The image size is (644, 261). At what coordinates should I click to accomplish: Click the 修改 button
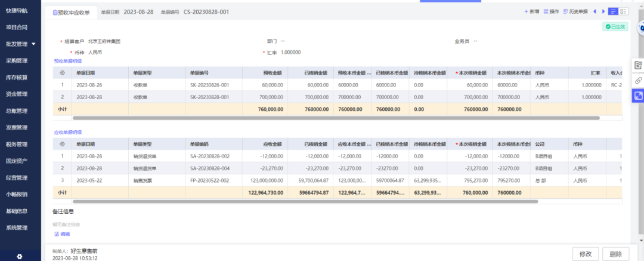point(586,254)
